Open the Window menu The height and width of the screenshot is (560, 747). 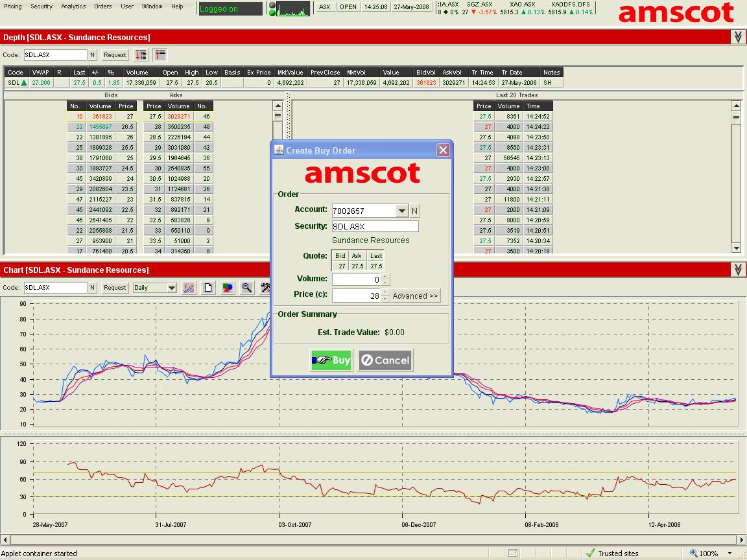pyautogui.click(x=152, y=6)
